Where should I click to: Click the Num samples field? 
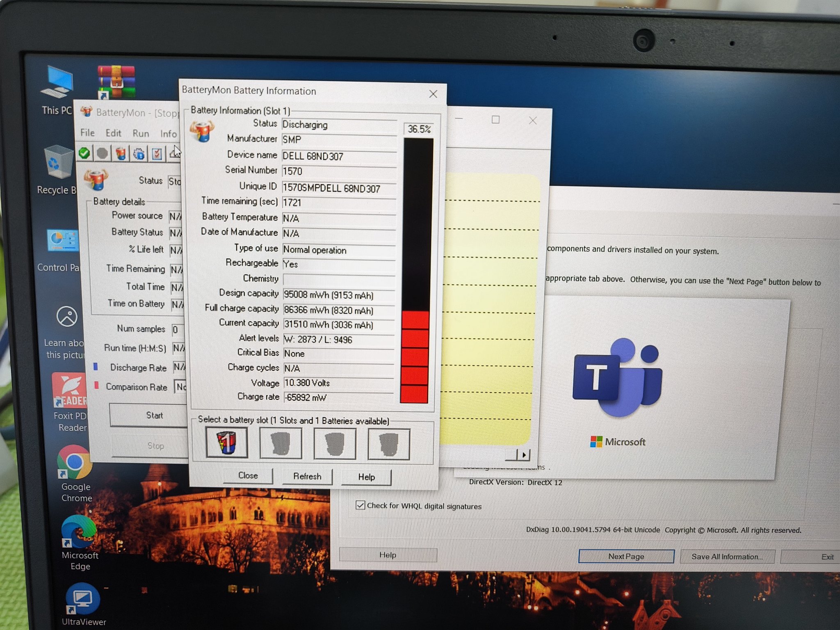point(177,330)
